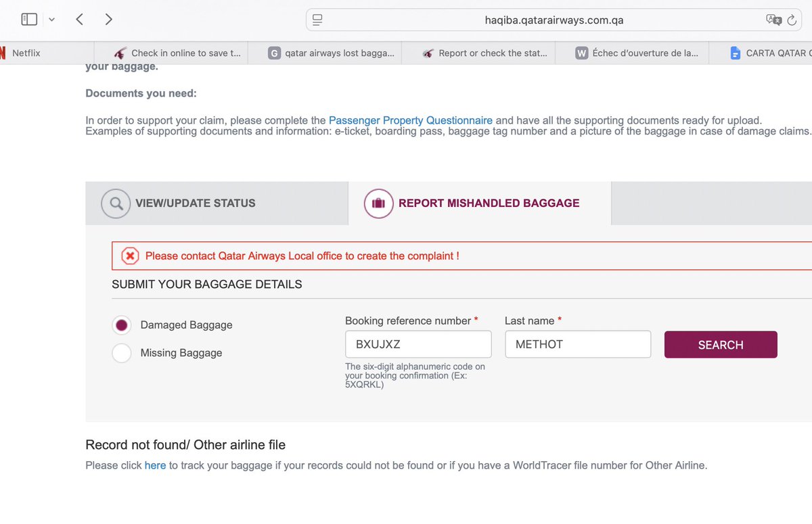Go forward using the forward arrow
The height and width of the screenshot is (524, 812).
(x=109, y=19)
